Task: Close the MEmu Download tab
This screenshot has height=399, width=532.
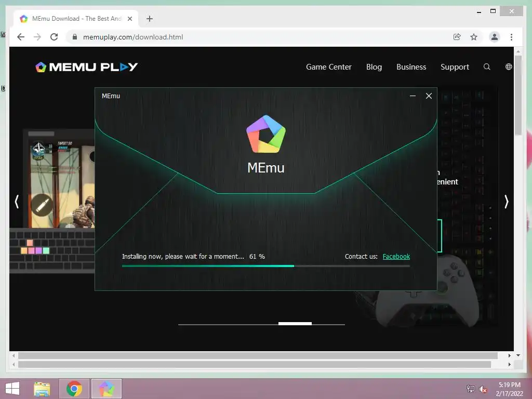Action: (x=129, y=19)
